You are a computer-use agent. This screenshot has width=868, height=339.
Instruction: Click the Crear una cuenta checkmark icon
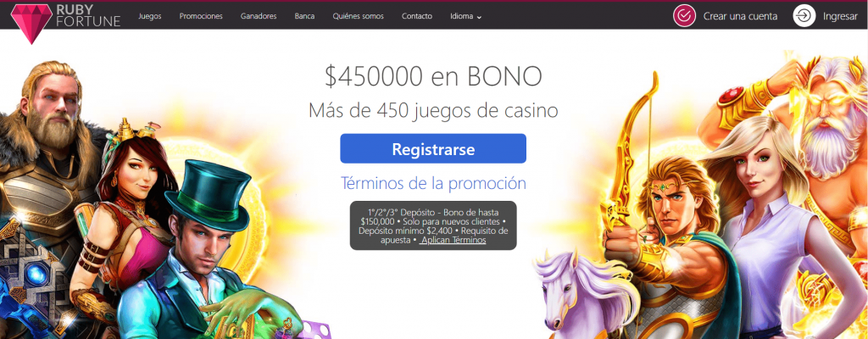(x=684, y=15)
